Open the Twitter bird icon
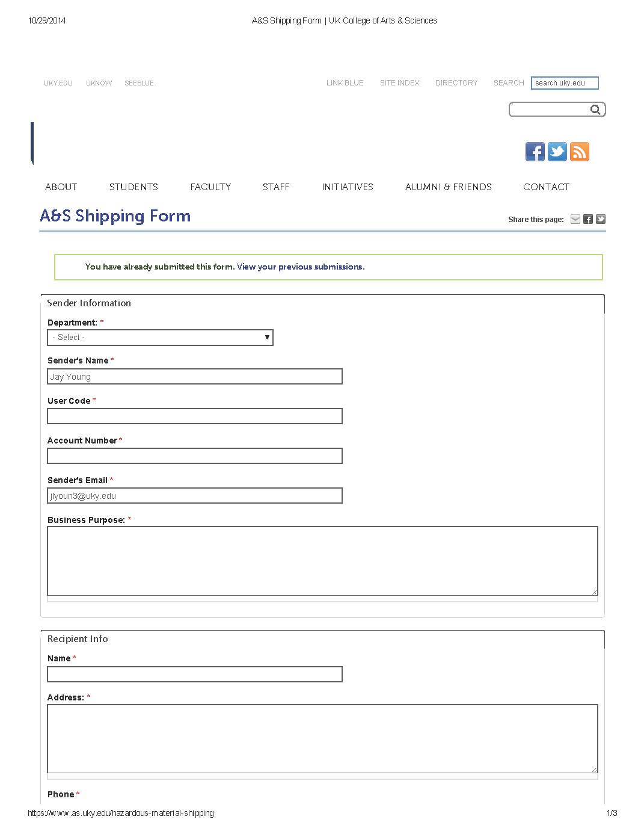This screenshot has height=834, width=644. coord(557,152)
